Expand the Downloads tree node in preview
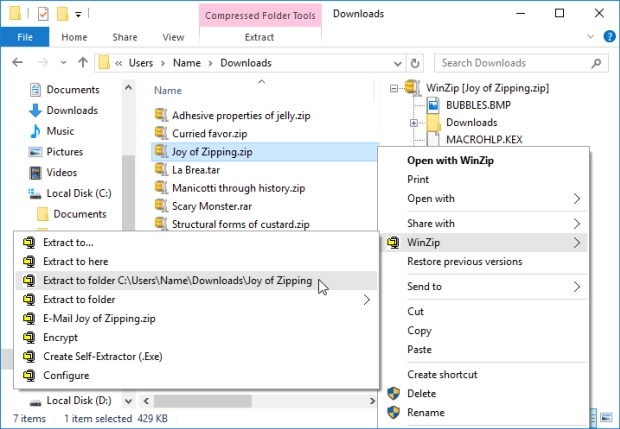The width and height of the screenshot is (620, 429). pos(414,123)
